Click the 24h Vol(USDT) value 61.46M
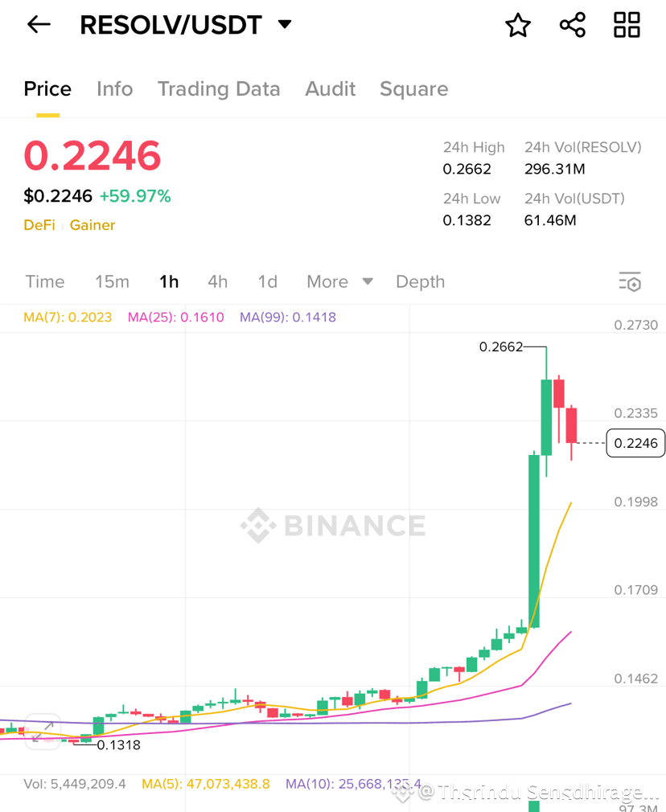Image resolution: width=666 pixels, height=812 pixels. point(550,220)
